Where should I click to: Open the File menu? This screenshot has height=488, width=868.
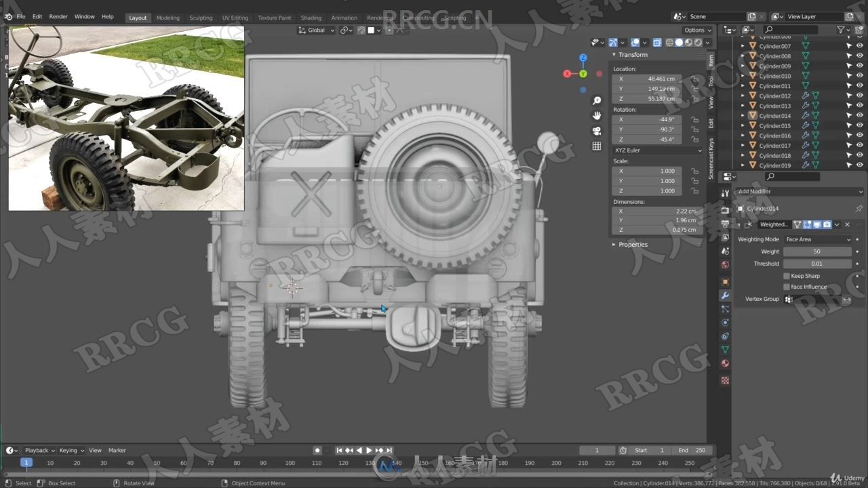point(20,16)
